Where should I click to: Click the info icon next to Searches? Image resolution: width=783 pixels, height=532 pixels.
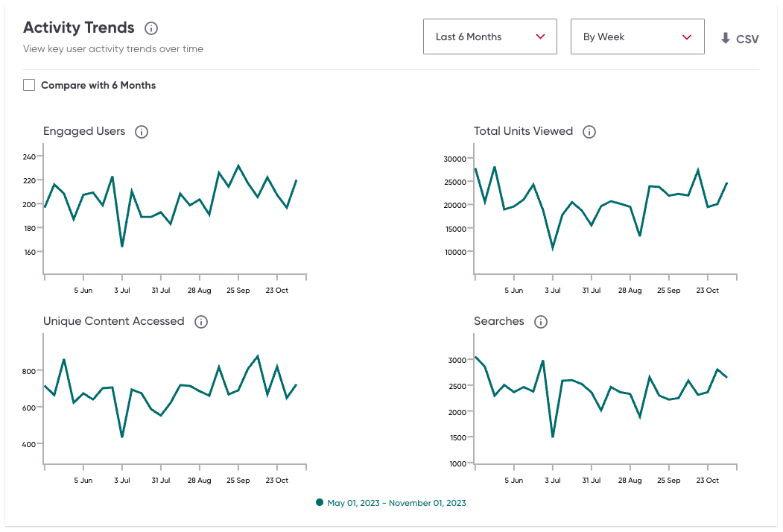point(541,322)
